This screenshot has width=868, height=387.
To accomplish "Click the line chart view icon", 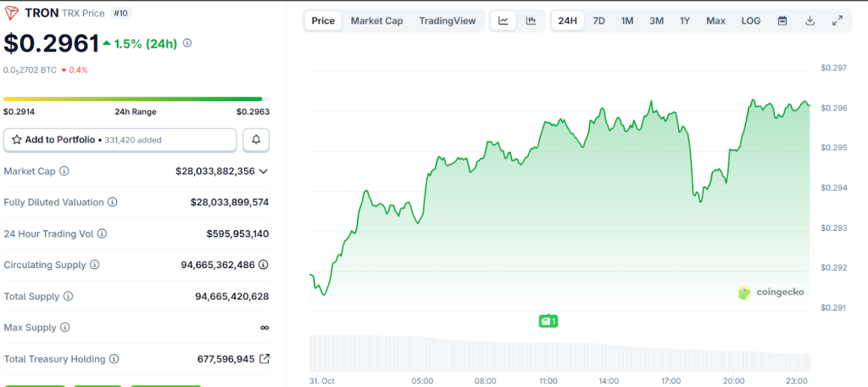I will 504,20.
